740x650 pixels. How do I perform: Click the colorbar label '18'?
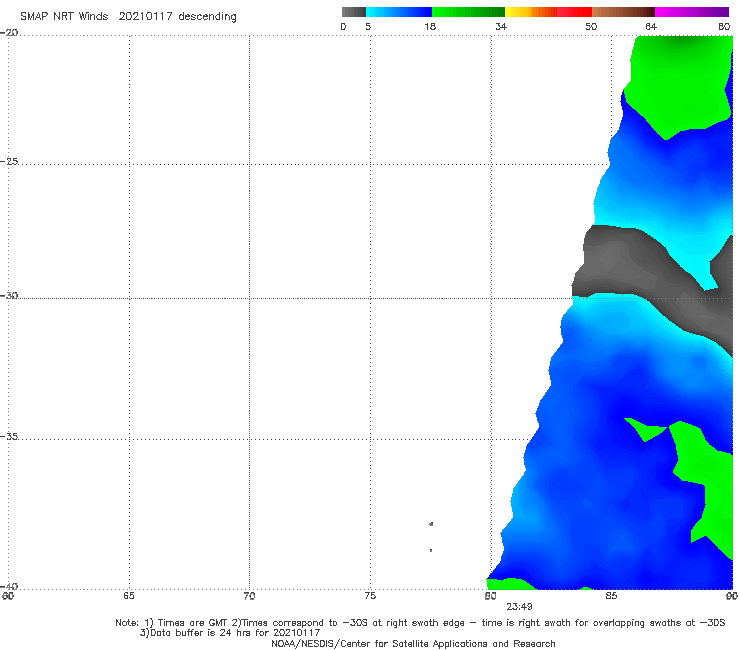430,27
